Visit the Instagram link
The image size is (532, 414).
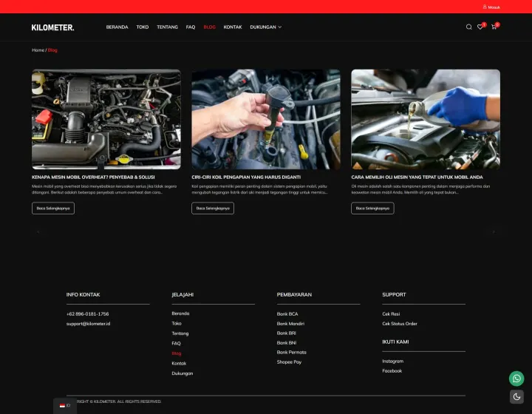(393, 361)
